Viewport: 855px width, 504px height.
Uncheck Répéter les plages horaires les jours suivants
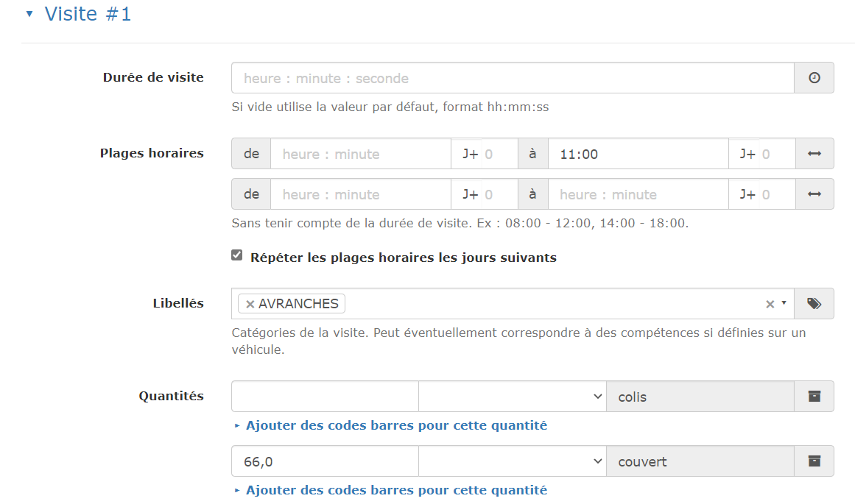[x=236, y=255]
